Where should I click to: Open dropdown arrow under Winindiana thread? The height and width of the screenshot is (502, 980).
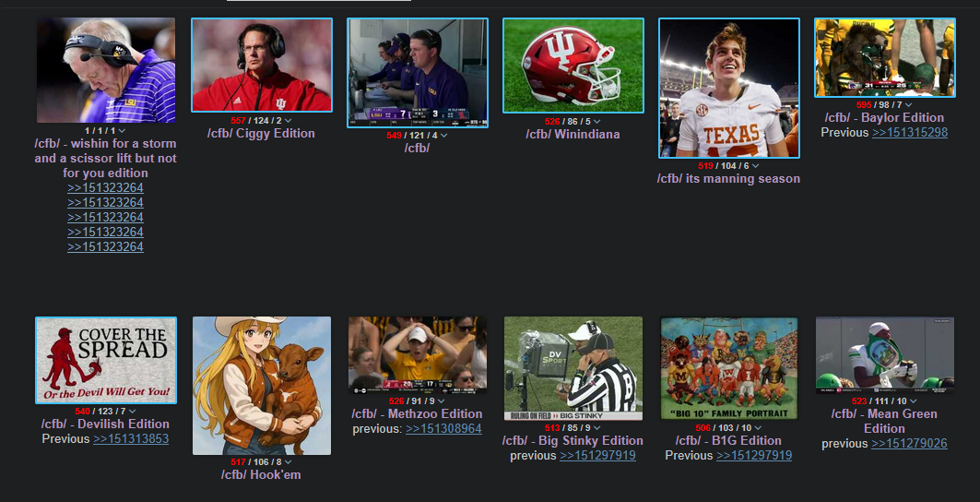click(596, 122)
